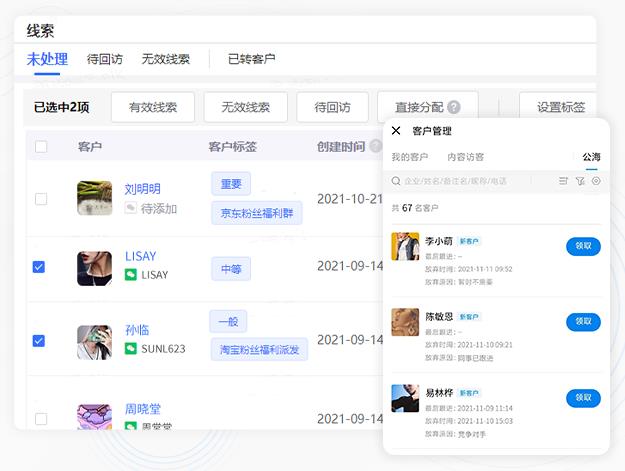
Task: Click 领取 for 易林桦
Action: [583, 398]
